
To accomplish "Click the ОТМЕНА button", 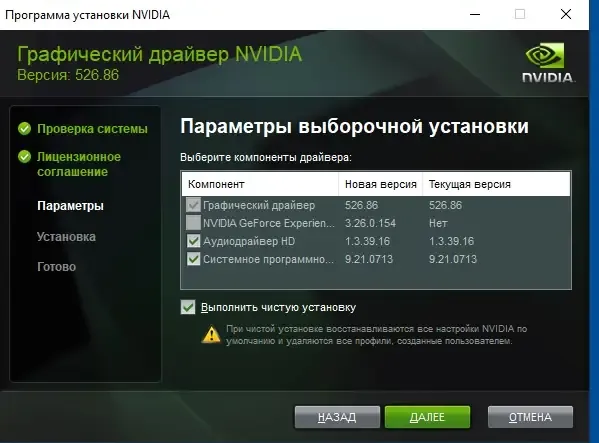I will 530,417.
